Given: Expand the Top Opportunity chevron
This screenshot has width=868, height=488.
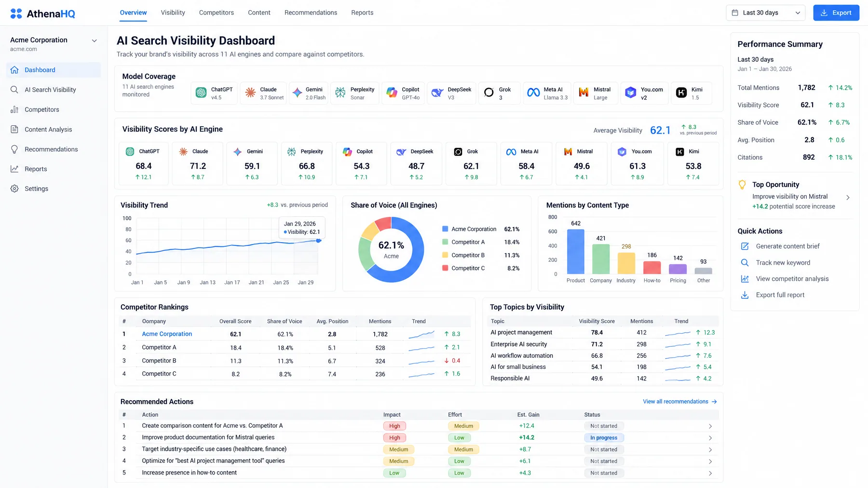Looking at the screenshot, I should pos(848,198).
